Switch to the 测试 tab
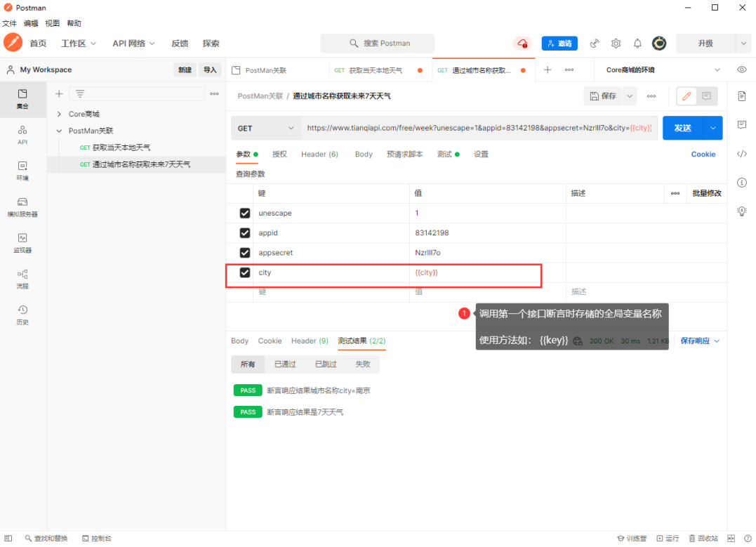 448,154
